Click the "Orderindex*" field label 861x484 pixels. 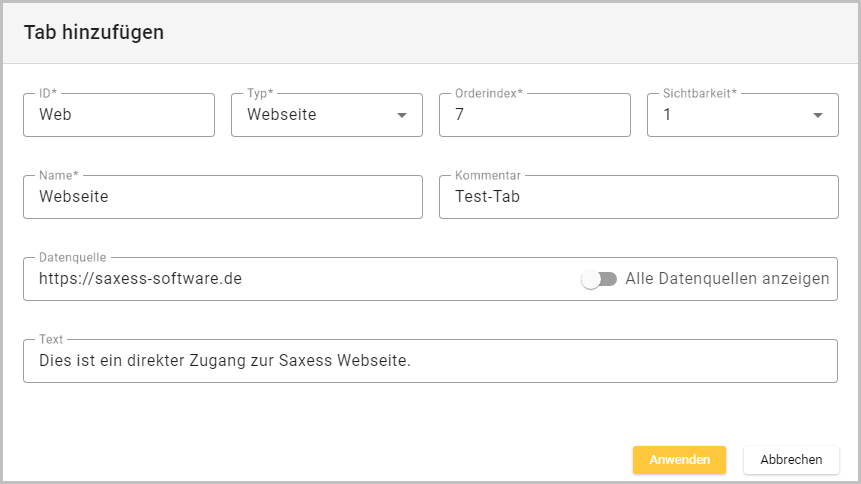488,93
